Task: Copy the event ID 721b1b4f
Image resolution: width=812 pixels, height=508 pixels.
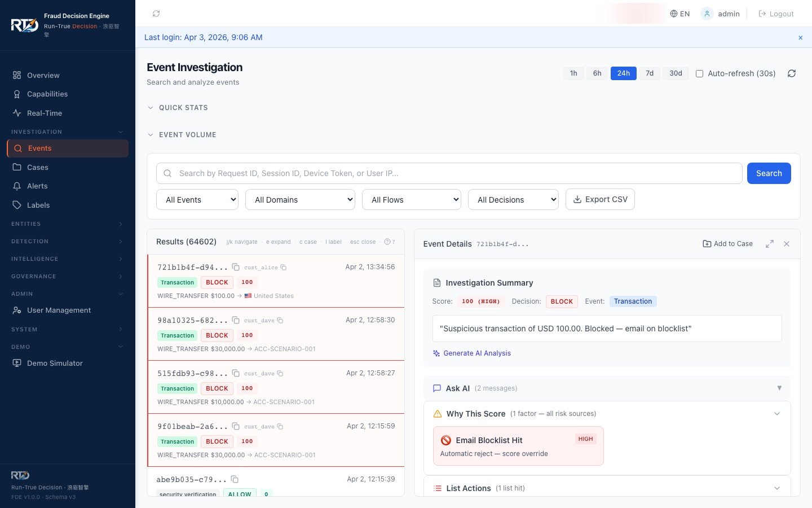Action: 235,267
